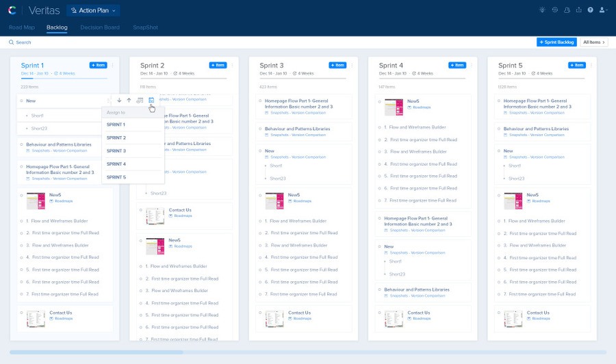Toggle circle for Sprint 1 Contact Us item
Image resolution: width=616 pixels, height=364 pixels.
pyautogui.click(x=22, y=313)
